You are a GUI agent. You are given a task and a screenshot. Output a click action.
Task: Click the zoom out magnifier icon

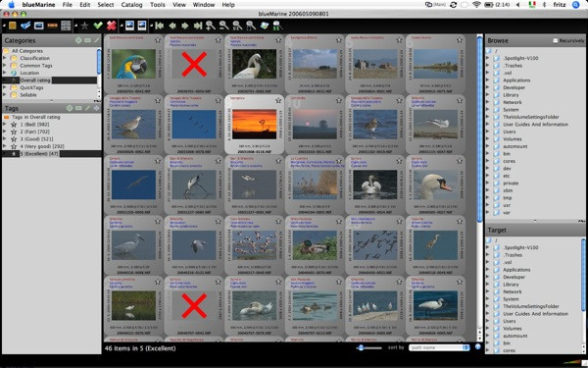[223, 26]
